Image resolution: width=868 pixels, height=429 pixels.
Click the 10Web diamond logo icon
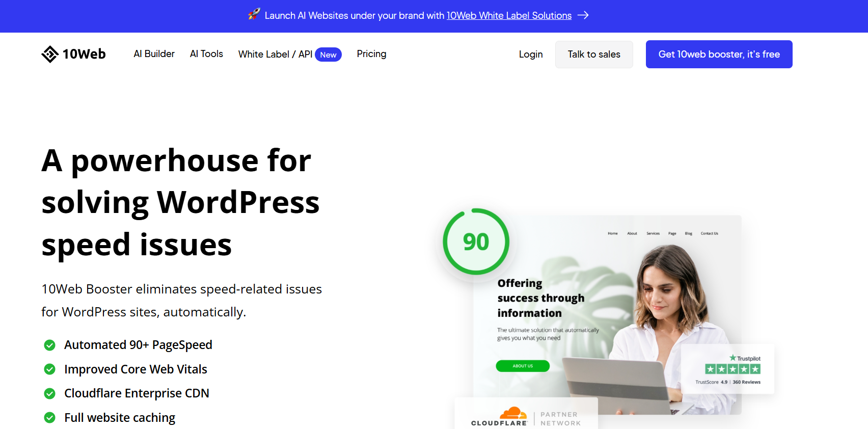[x=50, y=54]
